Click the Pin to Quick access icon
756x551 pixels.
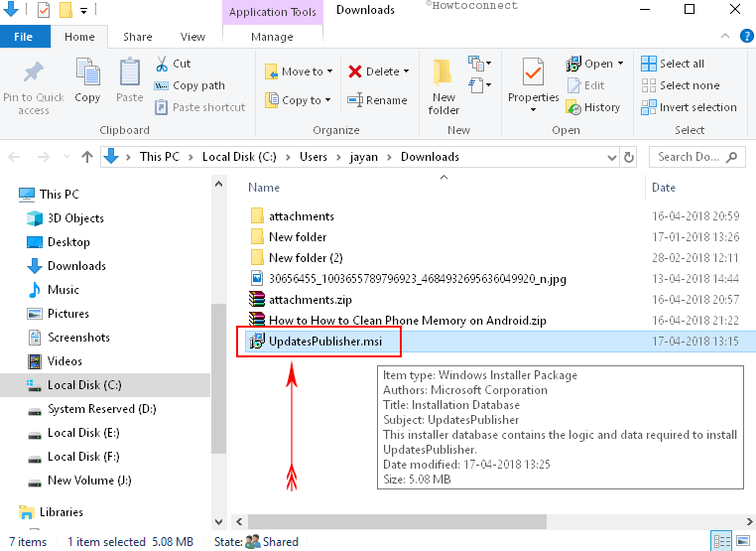tap(34, 71)
